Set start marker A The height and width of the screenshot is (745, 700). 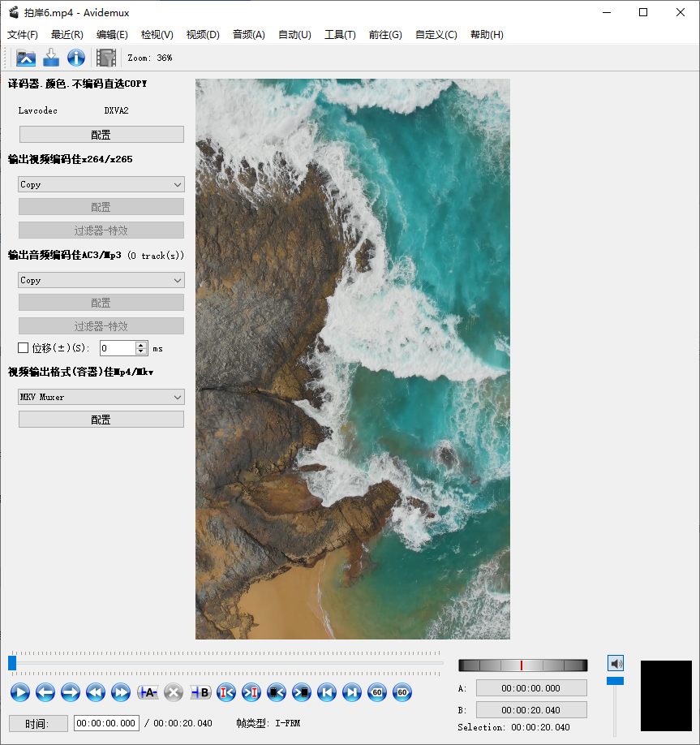click(x=148, y=692)
